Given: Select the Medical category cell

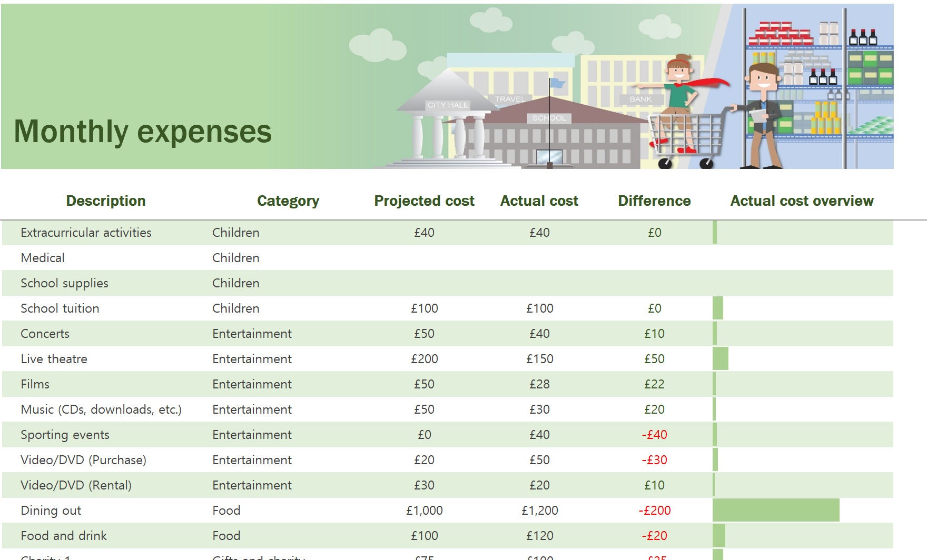Looking at the screenshot, I should tap(235, 258).
